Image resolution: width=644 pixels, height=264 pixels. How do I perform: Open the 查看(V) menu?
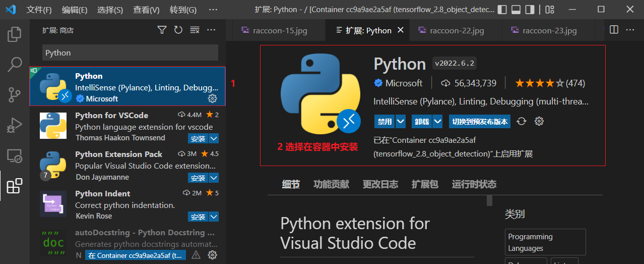click(x=146, y=10)
